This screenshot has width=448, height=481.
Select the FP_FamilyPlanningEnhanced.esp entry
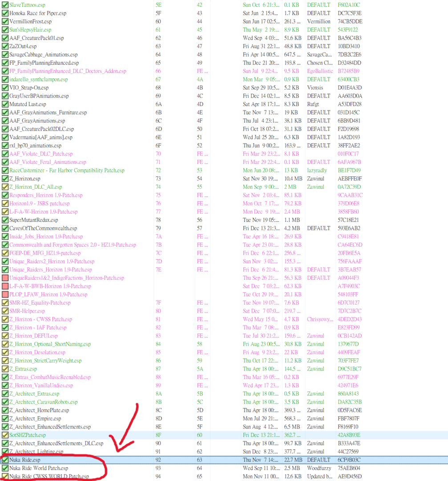[44, 63]
